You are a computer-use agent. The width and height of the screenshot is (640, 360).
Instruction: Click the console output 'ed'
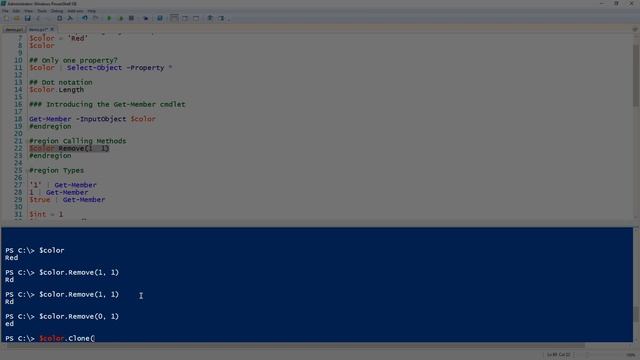[x=9, y=324]
